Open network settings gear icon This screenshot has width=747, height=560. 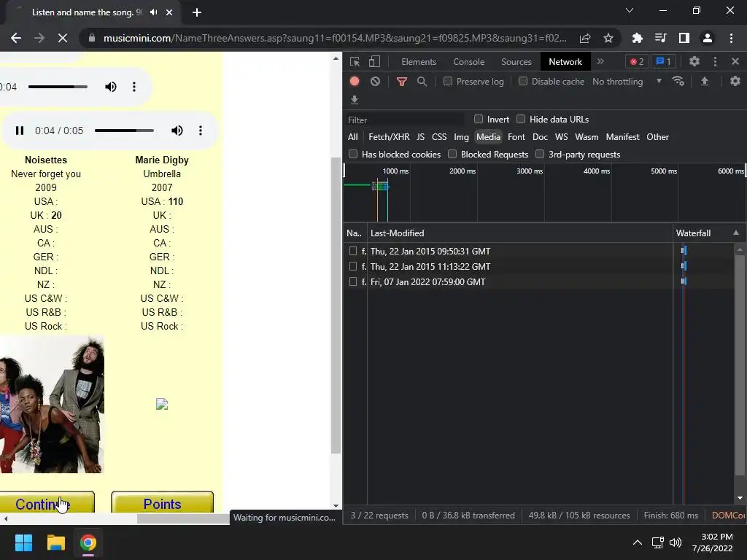click(735, 82)
